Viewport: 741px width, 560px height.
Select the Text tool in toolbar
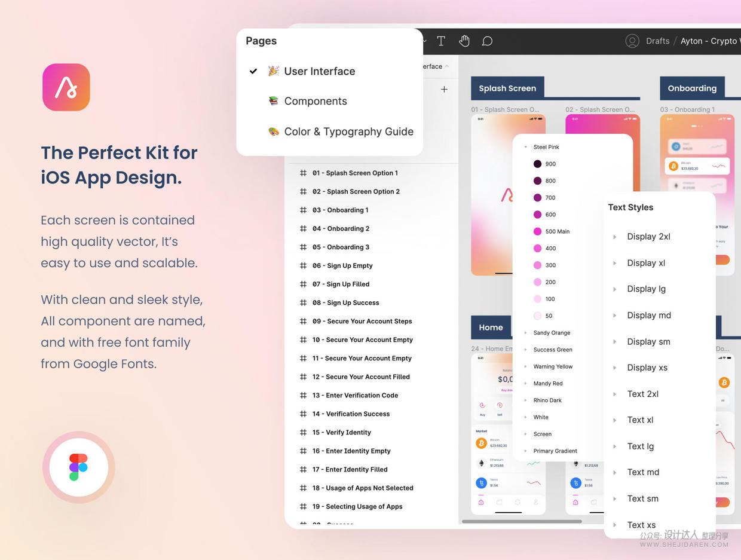coord(441,41)
